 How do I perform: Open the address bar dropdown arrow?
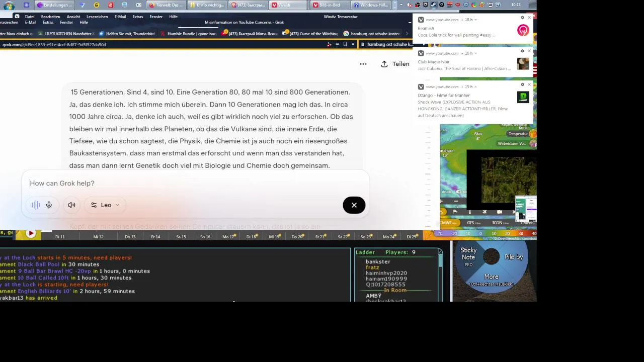click(x=352, y=44)
